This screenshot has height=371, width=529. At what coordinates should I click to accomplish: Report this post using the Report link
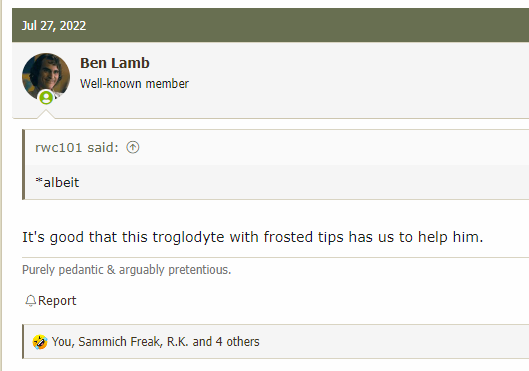coord(57,301)
